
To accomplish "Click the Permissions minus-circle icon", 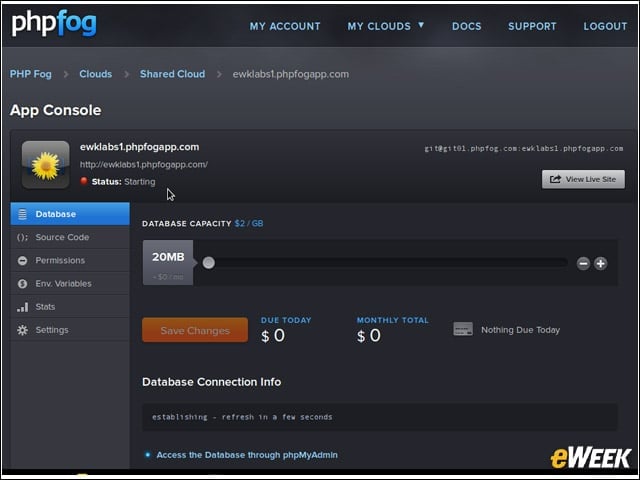I will point(22,260).
